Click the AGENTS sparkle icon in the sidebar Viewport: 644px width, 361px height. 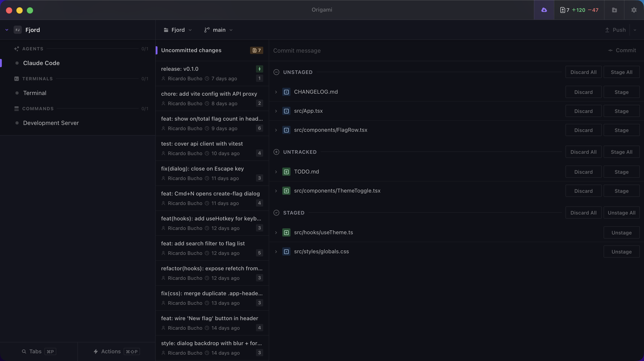pos(17,49)
